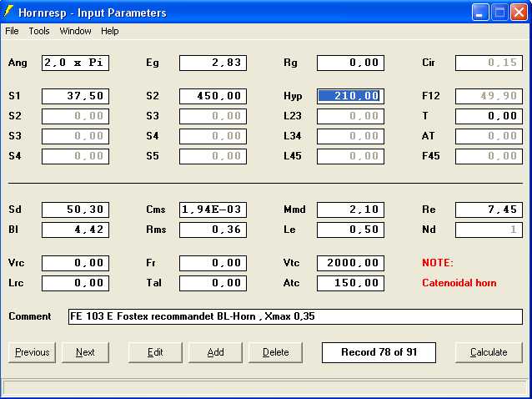This screenshot has width=532, height=399.
Task: Click the Sd field showing 50,30
Action: pyautogui.click(x=75, y=210)
